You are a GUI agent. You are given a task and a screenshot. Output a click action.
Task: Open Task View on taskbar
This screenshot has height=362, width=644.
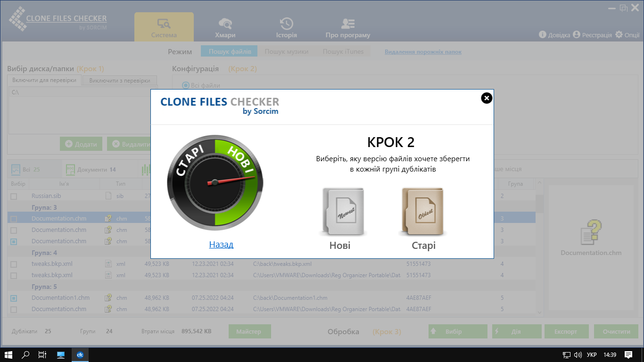[42, 354]
